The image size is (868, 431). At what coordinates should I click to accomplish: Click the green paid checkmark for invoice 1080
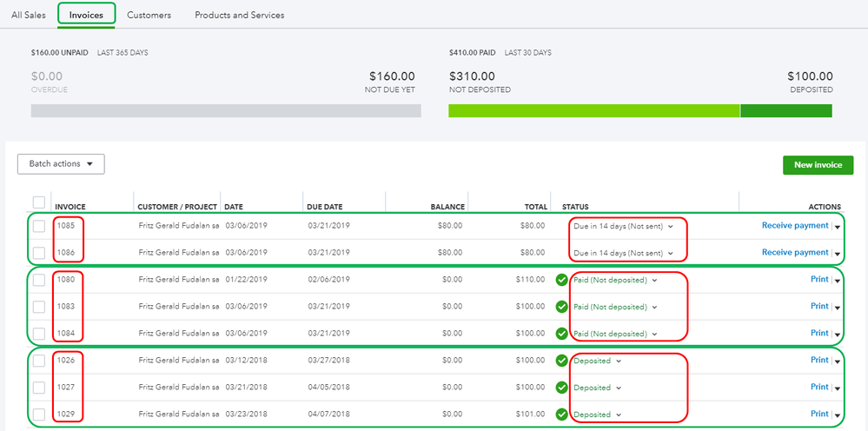pos(561,280)
